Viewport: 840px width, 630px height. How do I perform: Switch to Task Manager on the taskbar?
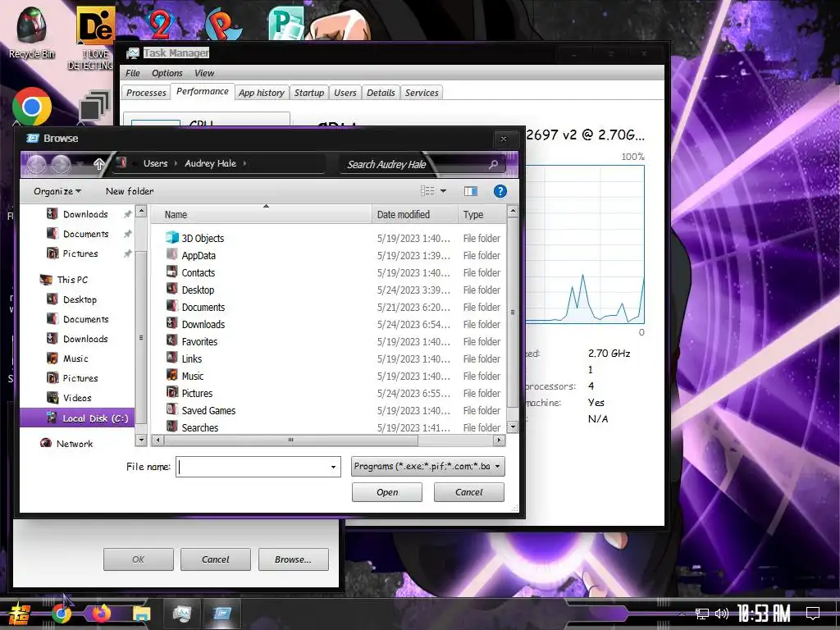pos(182,614)
